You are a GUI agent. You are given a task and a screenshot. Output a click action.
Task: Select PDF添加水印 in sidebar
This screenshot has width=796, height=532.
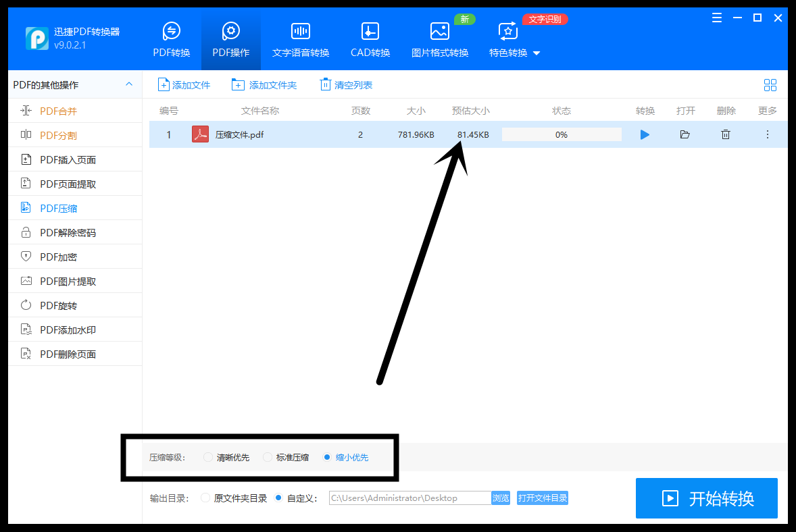click(75, 330)
